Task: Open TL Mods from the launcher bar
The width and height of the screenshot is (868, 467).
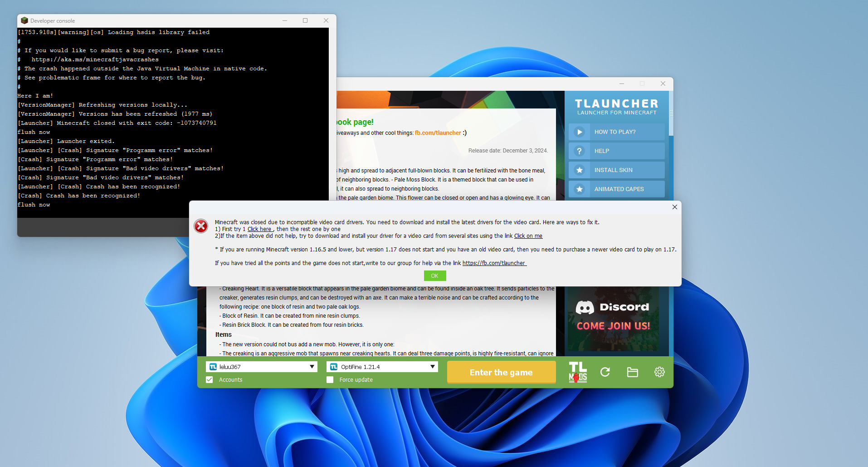Action: pyautogui.click(x=578, y=372)
